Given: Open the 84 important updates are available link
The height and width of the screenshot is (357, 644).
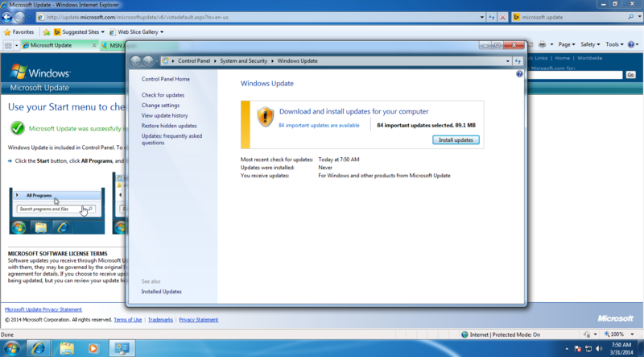Looking at the screenshot, I should click(319, 126).
